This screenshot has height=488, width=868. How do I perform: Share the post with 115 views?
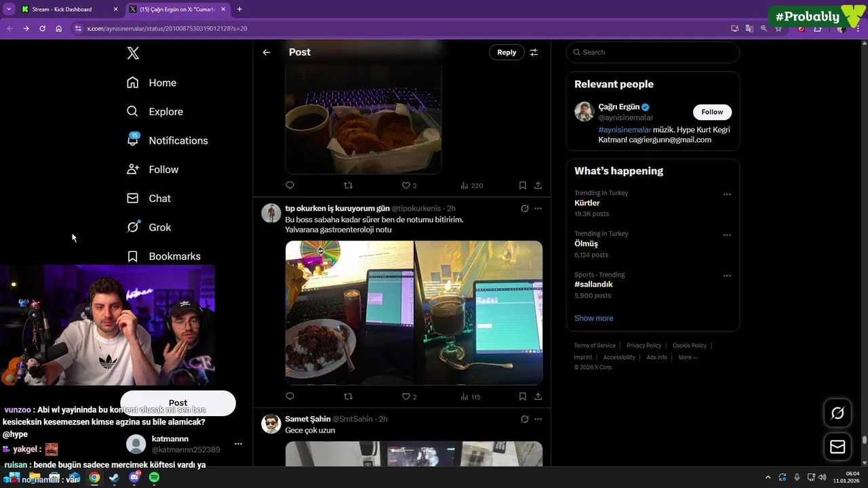[x=538, y=396]
